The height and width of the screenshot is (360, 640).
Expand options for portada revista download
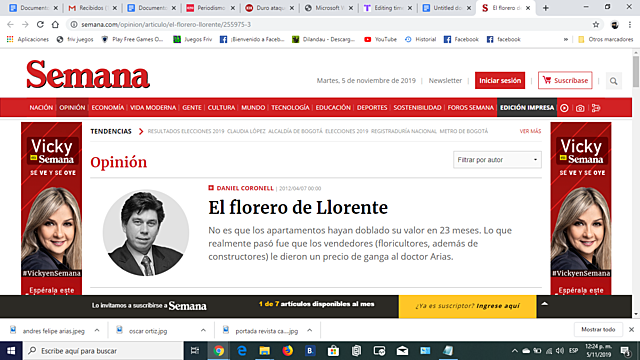310,330
